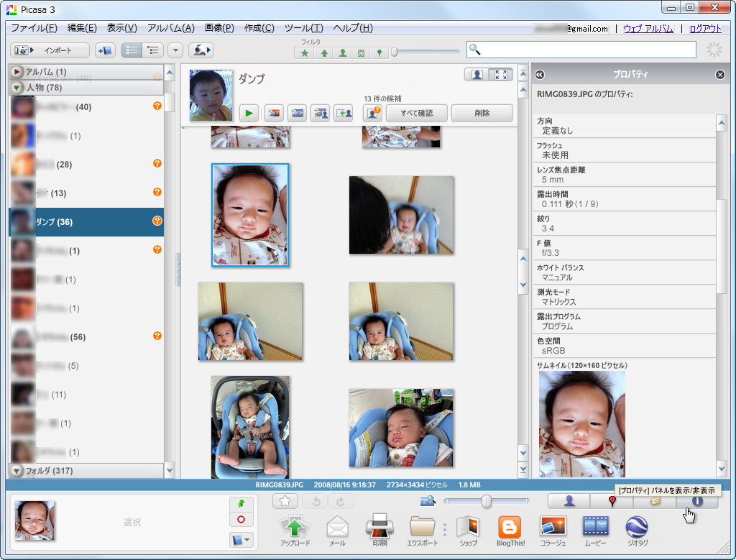The height and width of the screenshot is (560, 736).
Task: Open the thumbnail view dropdown arrow
Action: [175, 50]
